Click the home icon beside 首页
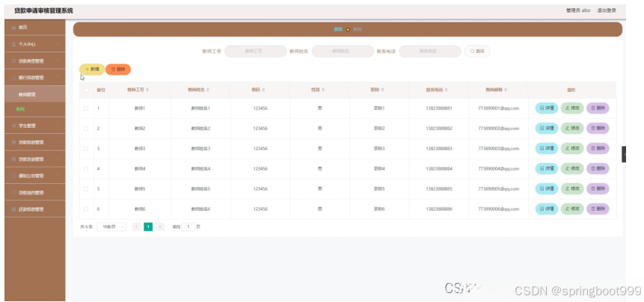 (13, 28)
